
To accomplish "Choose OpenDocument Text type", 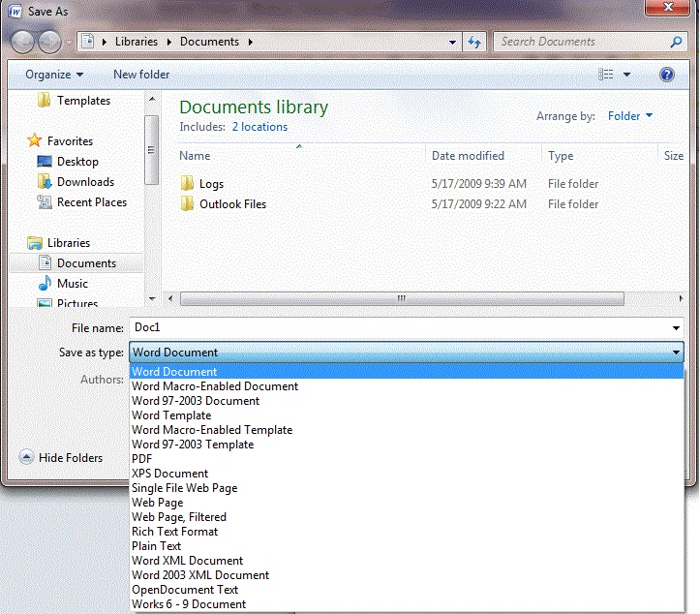I will (407, 590).
